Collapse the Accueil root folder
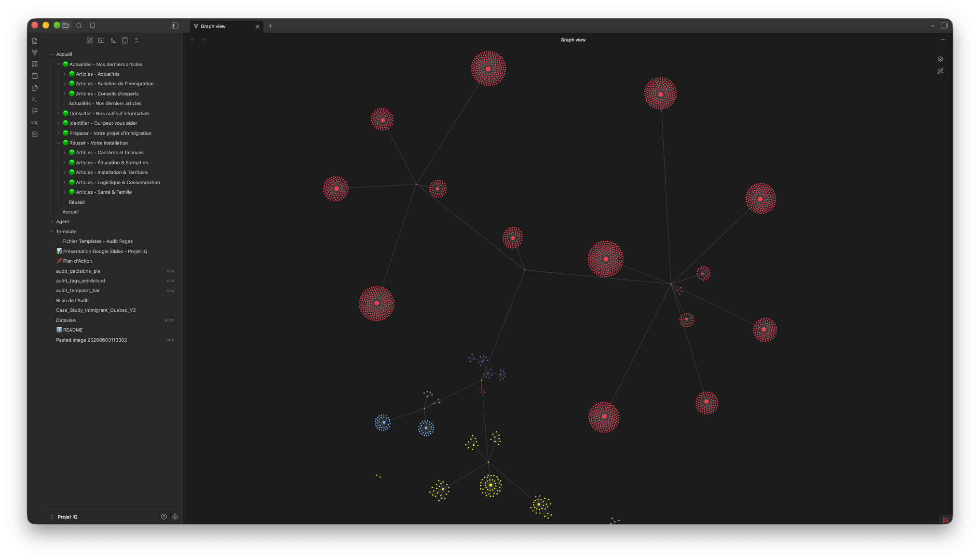This screenshot has width=980, height=560. (52, 54)
